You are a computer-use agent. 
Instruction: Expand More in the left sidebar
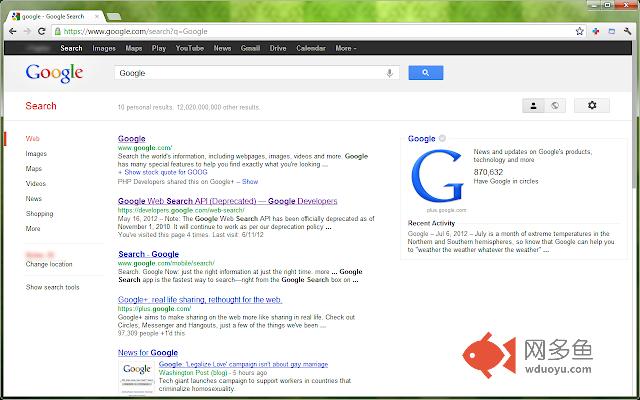pyautogui.click(x=33, y=229)
